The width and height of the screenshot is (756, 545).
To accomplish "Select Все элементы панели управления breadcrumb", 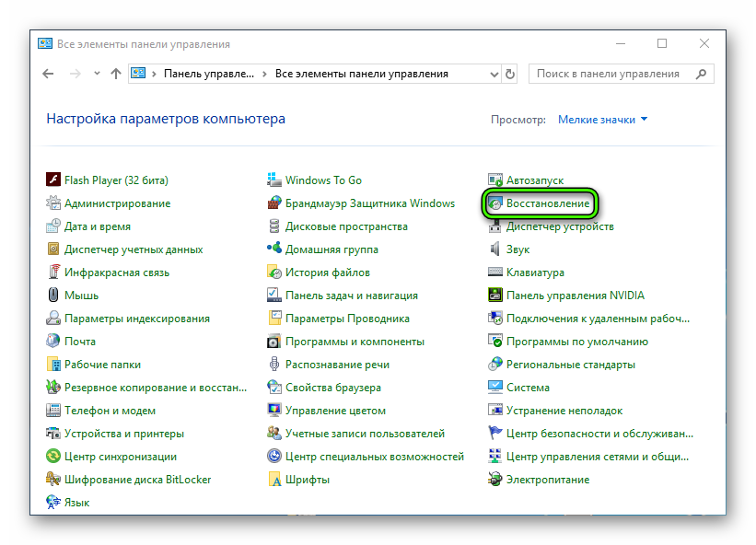I will click(x=361, y=74).
